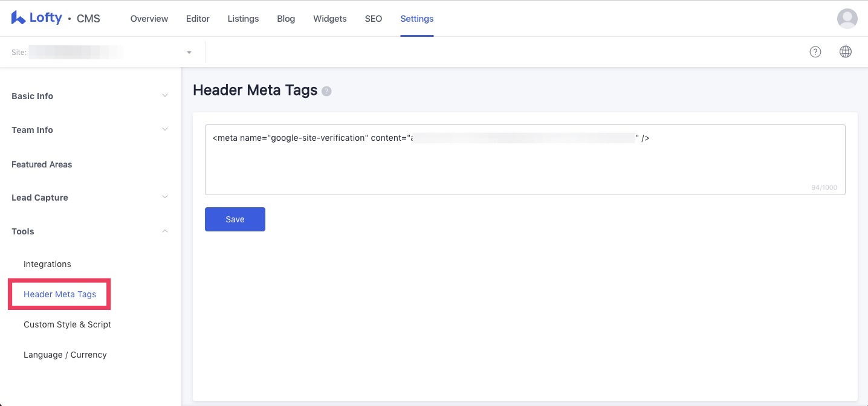
Task: Open Language / Currency settings
Action: pos(65,355)
